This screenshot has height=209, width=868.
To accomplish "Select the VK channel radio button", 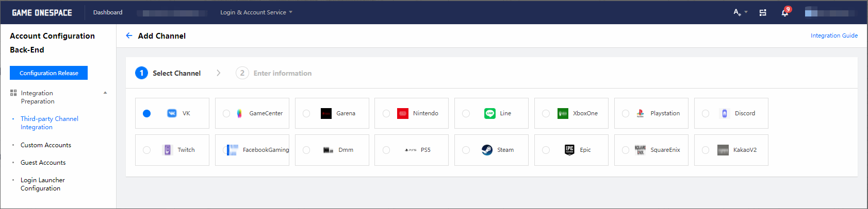I will pyautogui.click(x=147, y=113).
